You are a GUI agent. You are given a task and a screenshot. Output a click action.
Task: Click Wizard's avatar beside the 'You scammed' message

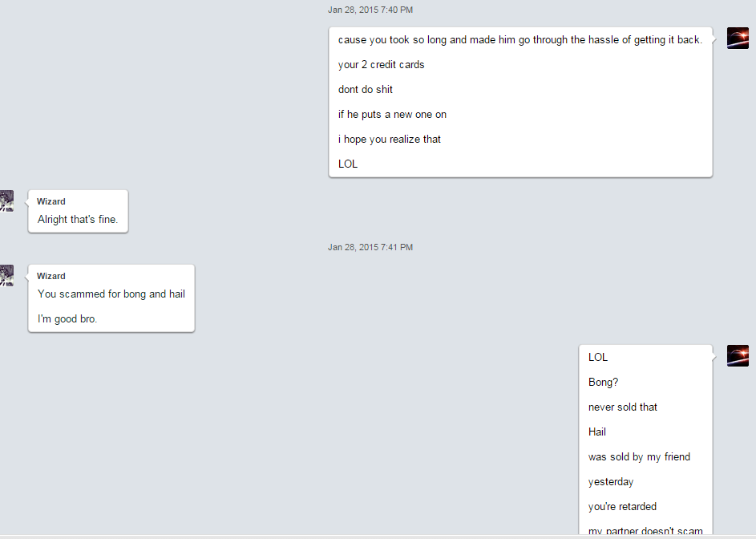6,276
